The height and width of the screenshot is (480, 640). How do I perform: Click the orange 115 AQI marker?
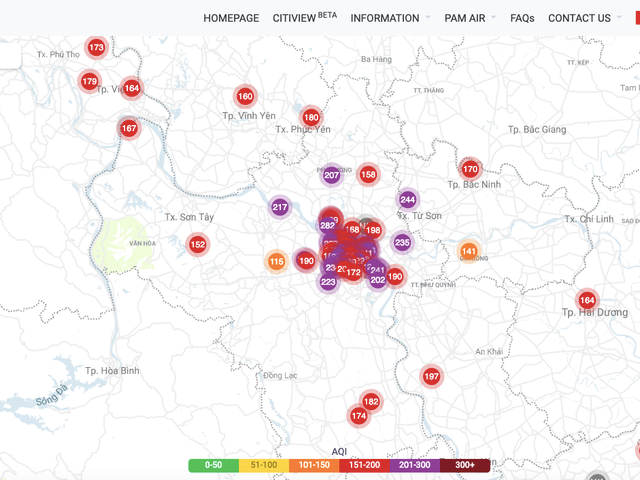tap(276, 262)
